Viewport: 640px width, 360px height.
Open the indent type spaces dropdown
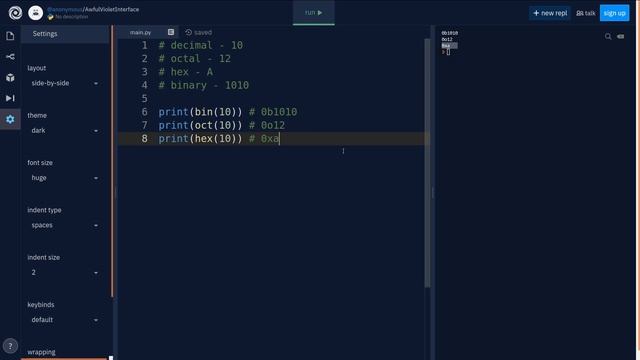tap(64, 225)
